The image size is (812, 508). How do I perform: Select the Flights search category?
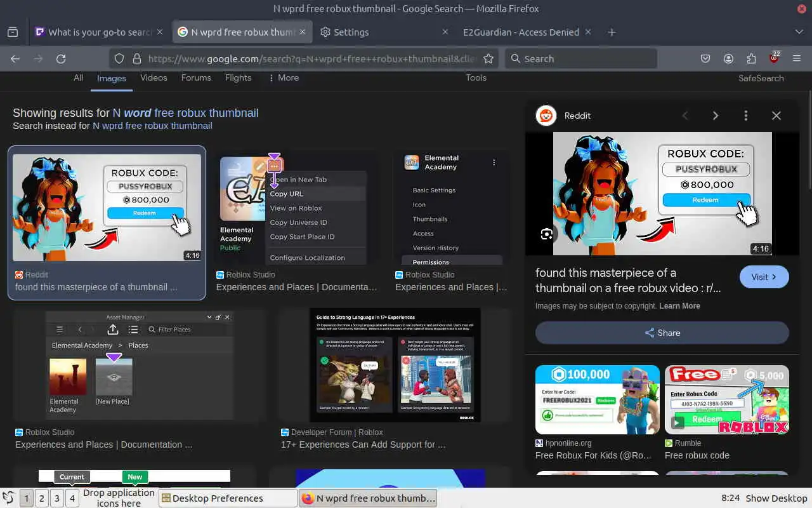(x=238, y=77)
